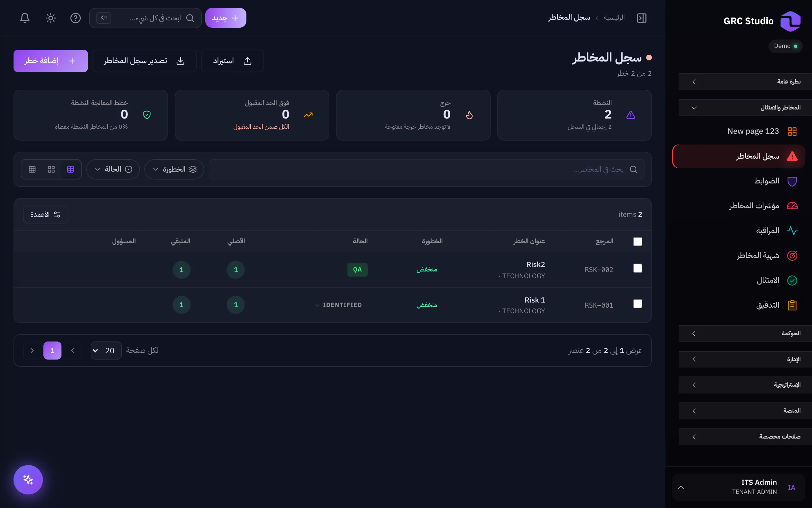812x508 pixels.
Task: Click the warning triangle icon in النشطة card
Action: tap(631, 115)
